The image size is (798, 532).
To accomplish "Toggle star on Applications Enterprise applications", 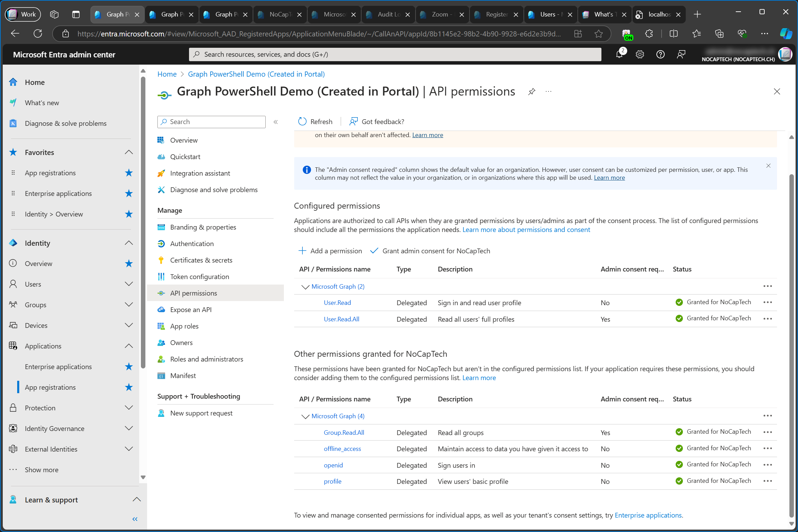I will 129,367.
